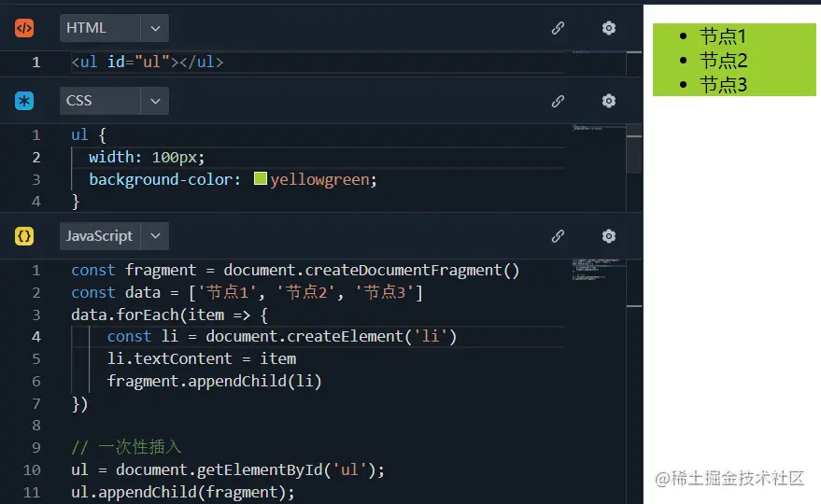This screenshot has height=504, width=821.
Task: Click the 'yellowgreen' value text
Action: (320, 179)
